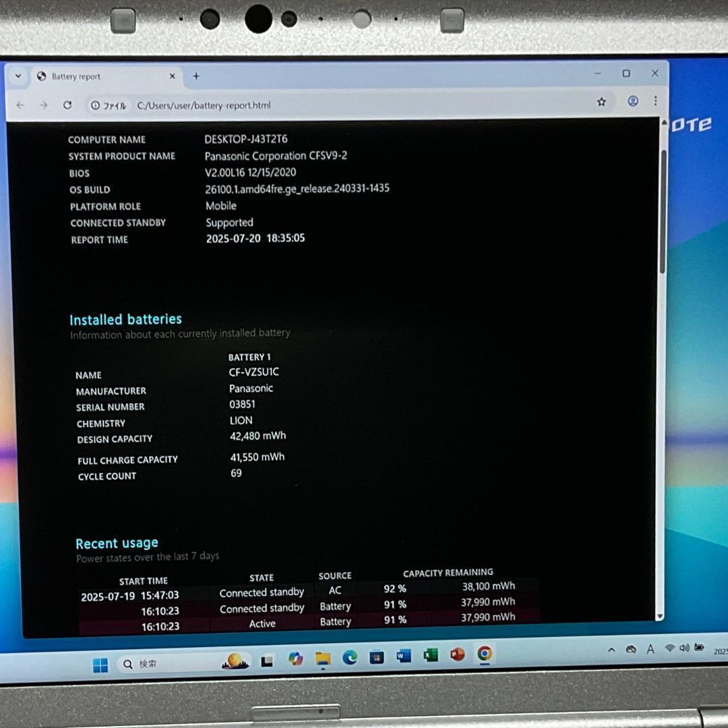Toggle the Japanese IME input indicator

[x=650, y=648]
